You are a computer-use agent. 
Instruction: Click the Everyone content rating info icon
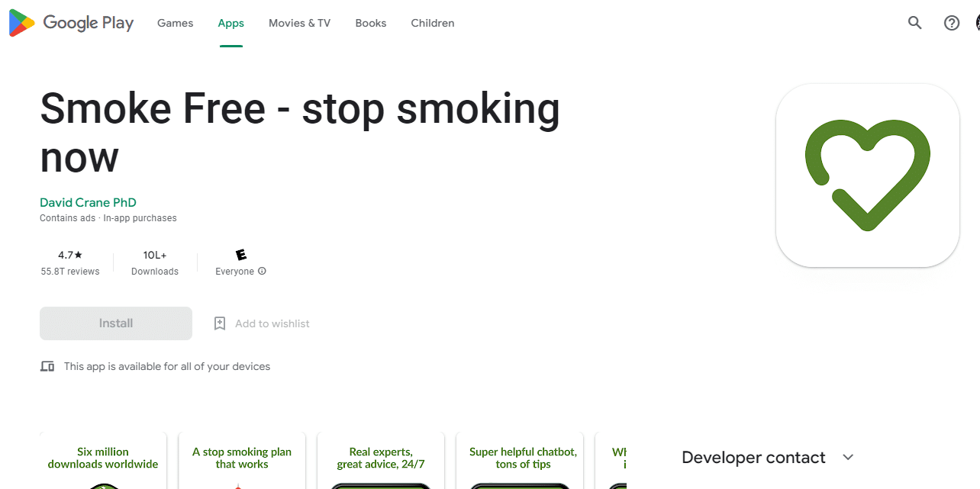tap(262, 272)
